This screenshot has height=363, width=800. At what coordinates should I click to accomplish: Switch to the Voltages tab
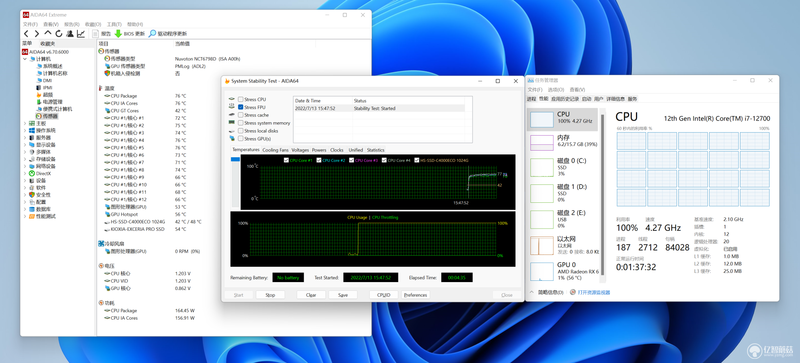pyautogui.click(x=300, y=150)
